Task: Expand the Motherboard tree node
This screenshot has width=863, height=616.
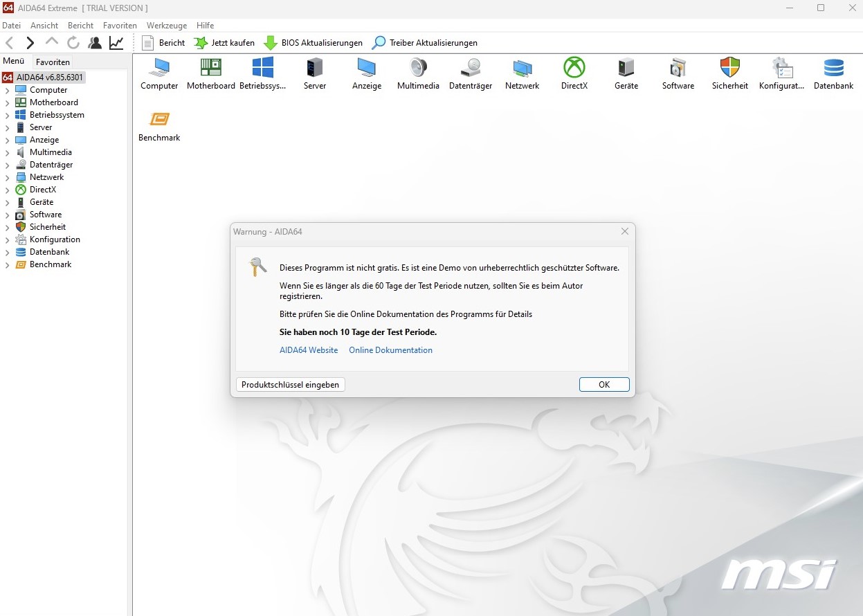Action: pyautogui.click(x=8, y=102)
